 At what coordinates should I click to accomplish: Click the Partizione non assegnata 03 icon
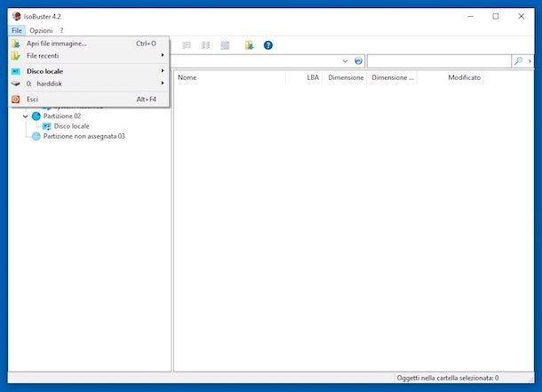click(36, 136)
